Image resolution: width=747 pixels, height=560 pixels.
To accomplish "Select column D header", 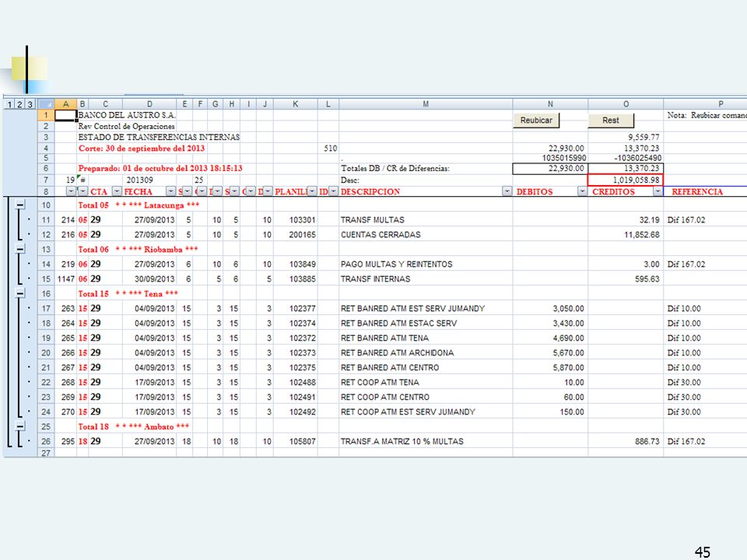I will [149, 103].
